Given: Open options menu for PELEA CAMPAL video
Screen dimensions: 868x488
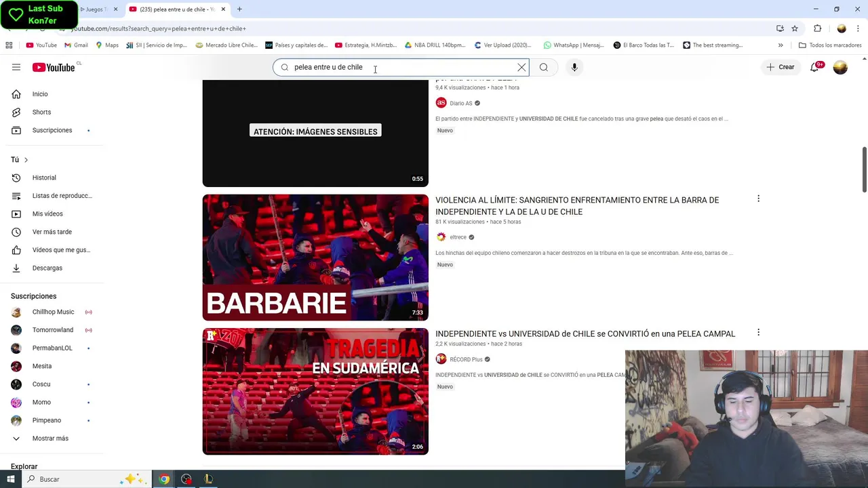Looking at the screenshot, I should point(758,332).
